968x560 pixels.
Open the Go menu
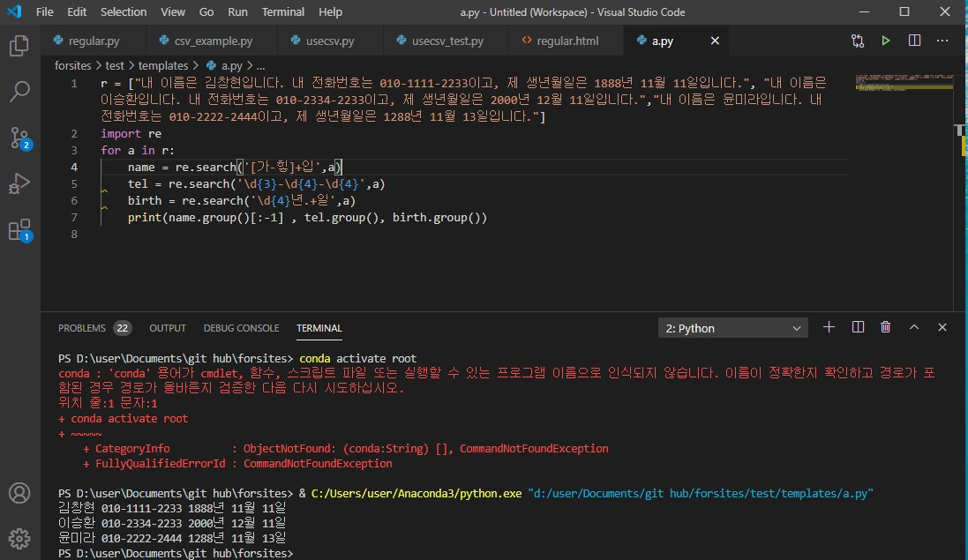[206, 11]
